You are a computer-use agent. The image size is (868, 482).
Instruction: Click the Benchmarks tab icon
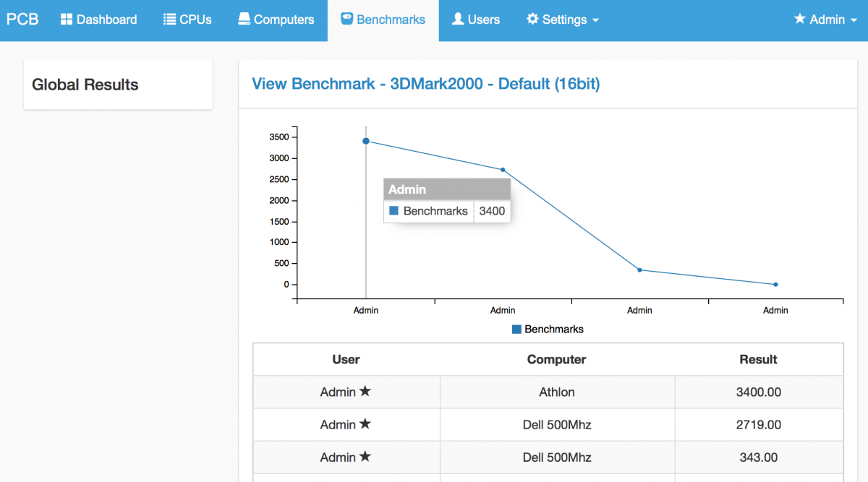347,20
